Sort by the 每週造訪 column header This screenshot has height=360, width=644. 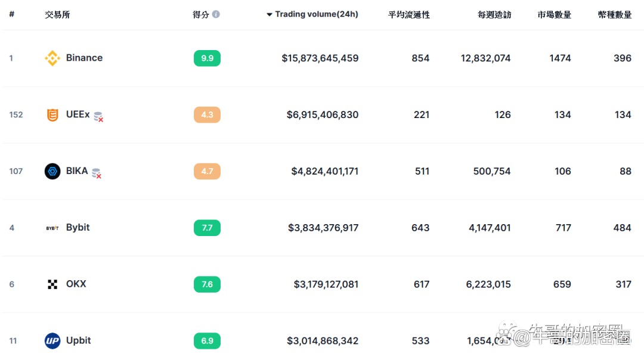pos(494,15)
